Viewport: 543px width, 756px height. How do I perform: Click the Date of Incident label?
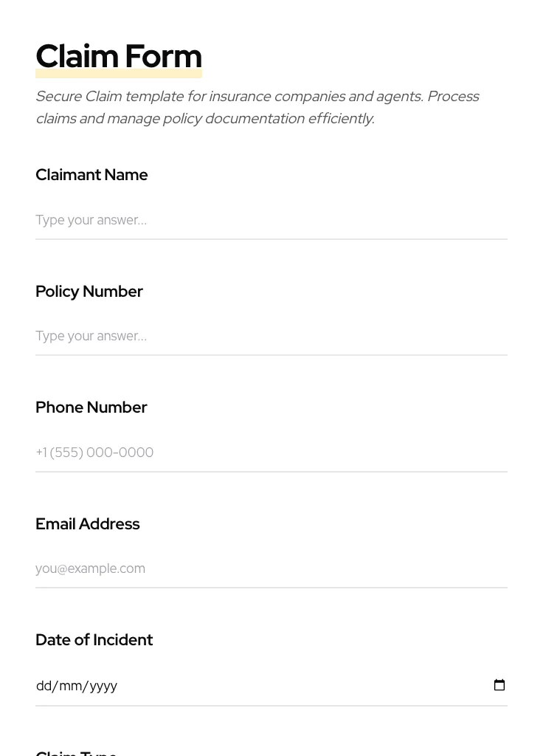coord(94,640)
